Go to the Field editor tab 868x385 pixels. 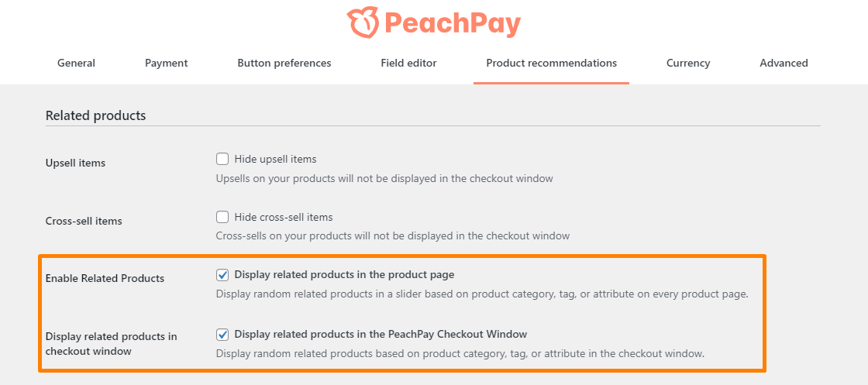408,63
